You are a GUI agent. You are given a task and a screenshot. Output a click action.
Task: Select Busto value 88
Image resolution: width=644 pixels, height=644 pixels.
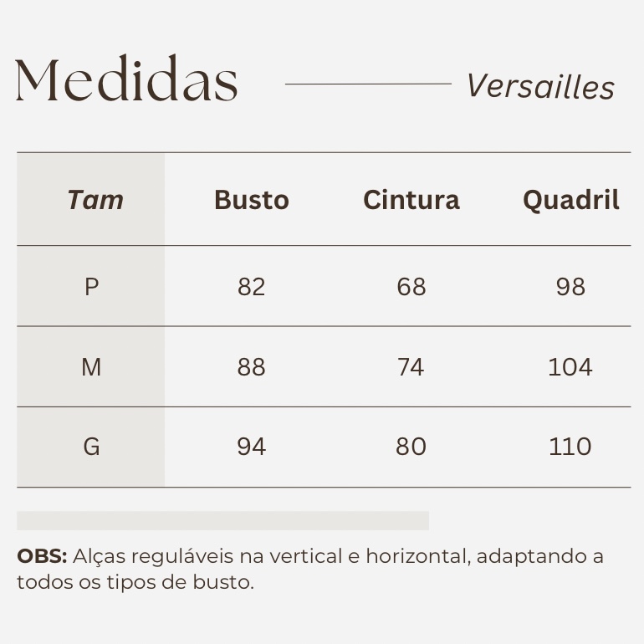(x=252, y=366)
